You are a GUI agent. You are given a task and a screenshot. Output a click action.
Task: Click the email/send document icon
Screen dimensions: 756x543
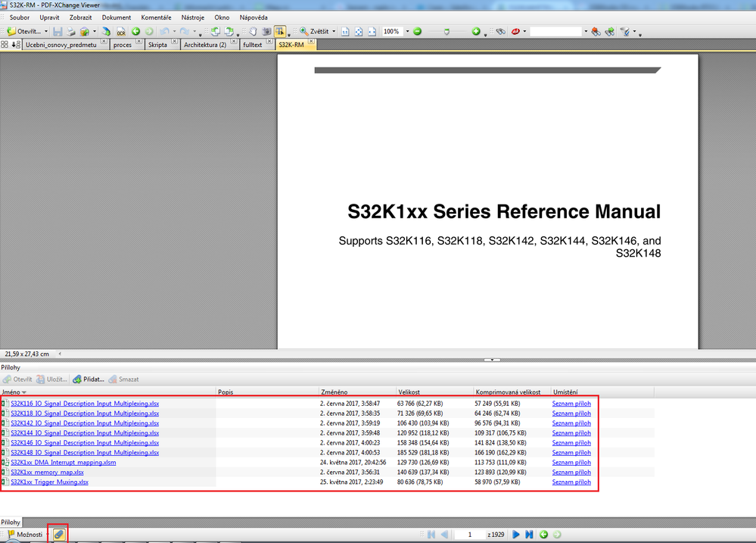(x=84, y=31)
